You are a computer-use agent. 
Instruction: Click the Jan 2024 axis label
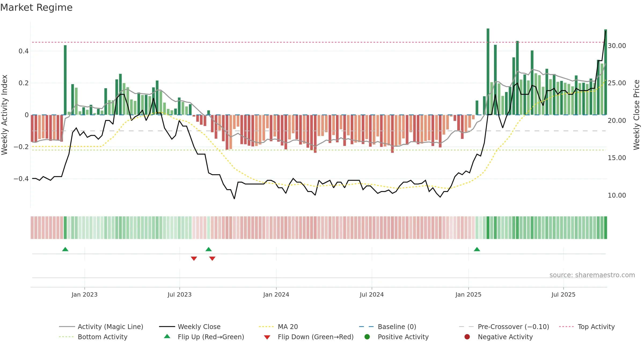(276, 294)
